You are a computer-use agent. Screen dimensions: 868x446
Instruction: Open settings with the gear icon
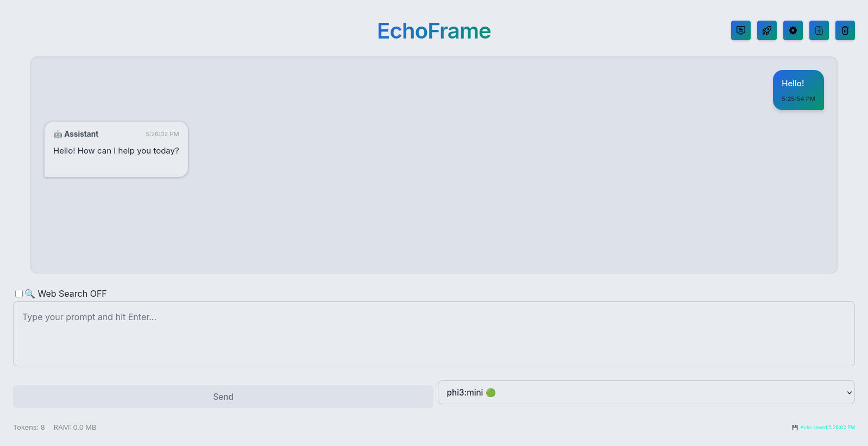click(792, 30)
